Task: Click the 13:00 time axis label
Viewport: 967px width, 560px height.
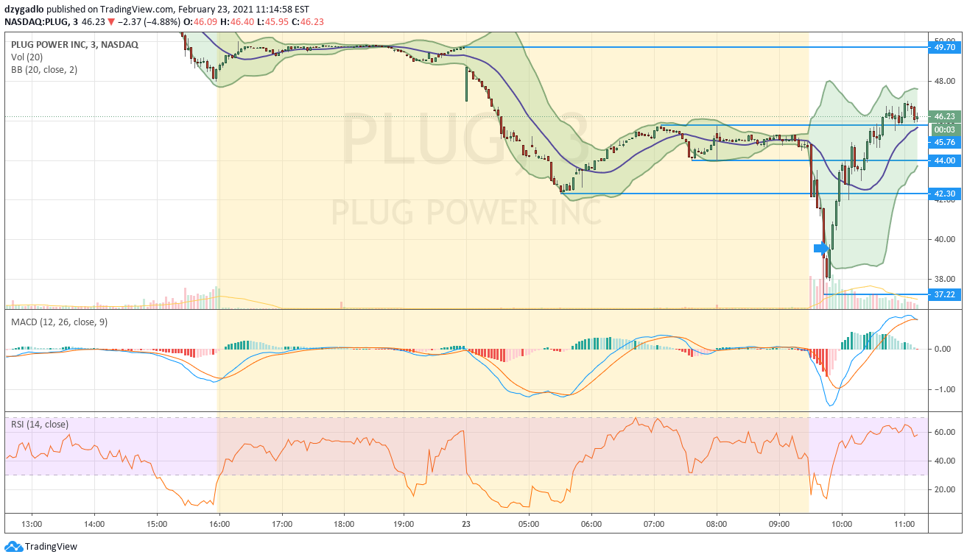Action: click(32, 524)
